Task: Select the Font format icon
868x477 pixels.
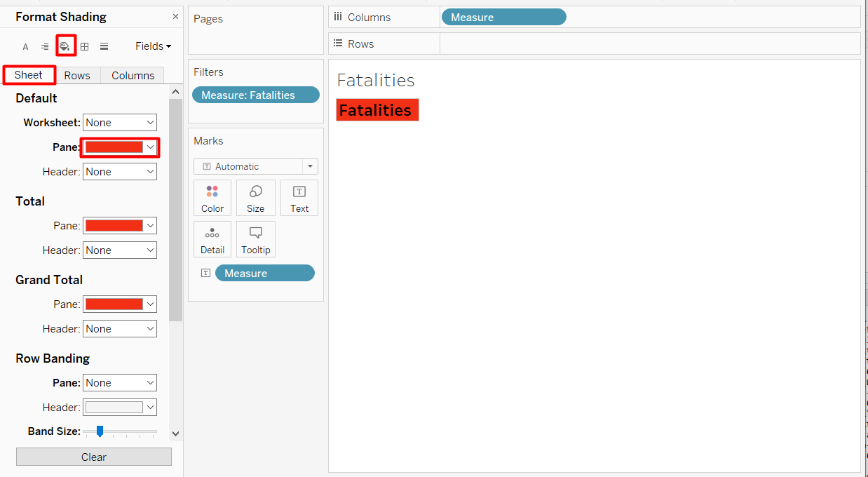Action: pos(26,47)
